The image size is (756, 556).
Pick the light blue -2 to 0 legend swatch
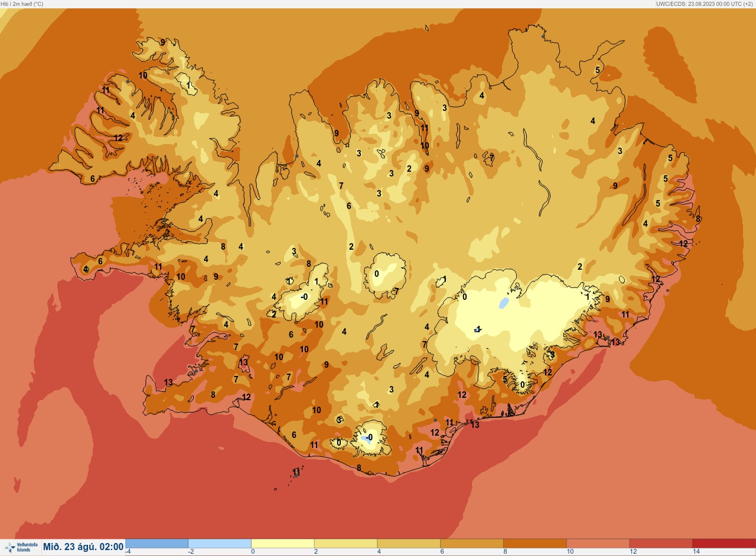coord(220,544)
